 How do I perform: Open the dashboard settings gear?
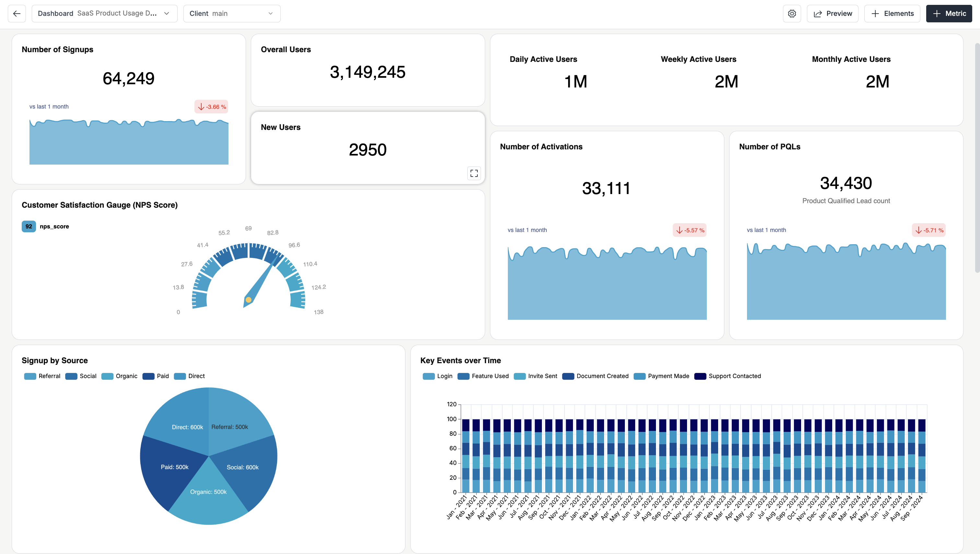(792, 14)
